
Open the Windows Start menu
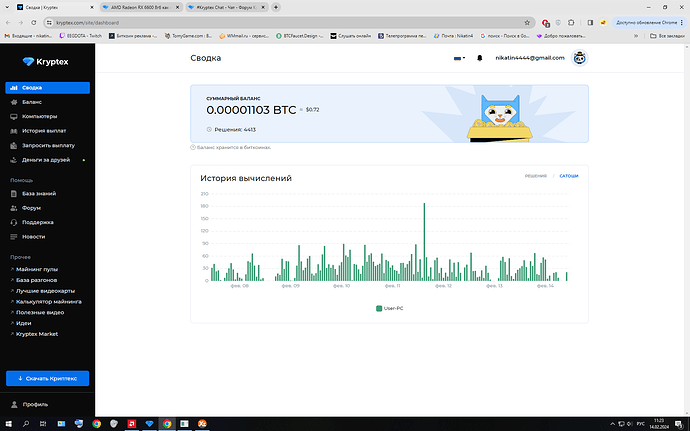[x=8, y=424]
